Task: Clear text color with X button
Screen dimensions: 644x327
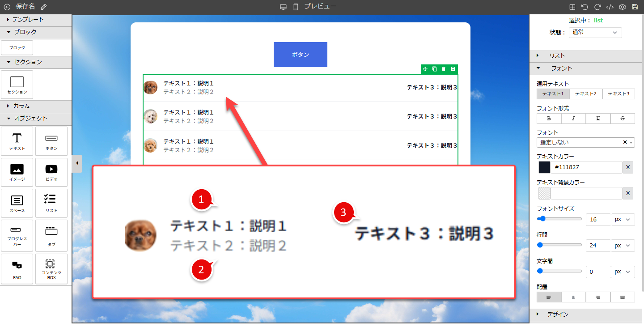Action: click(628, 167)
